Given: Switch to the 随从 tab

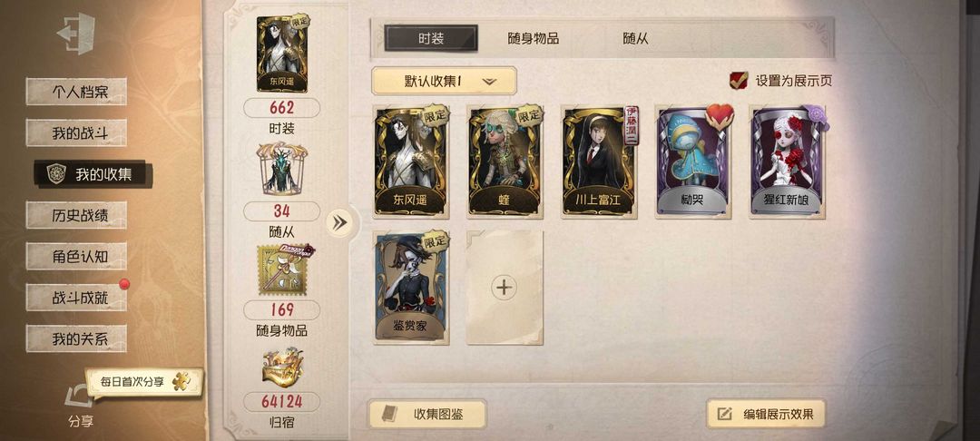Looking at the screenshot, I should (635, 39).
